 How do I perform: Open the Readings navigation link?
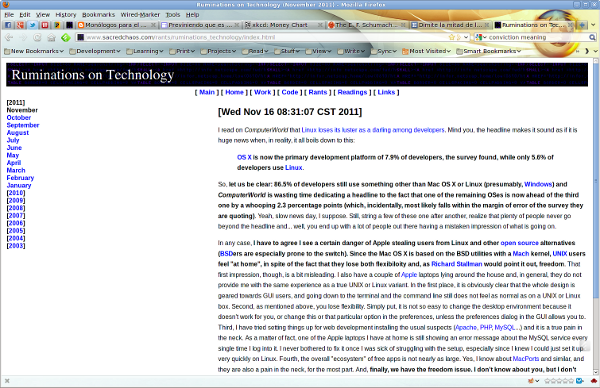point(352,92)
